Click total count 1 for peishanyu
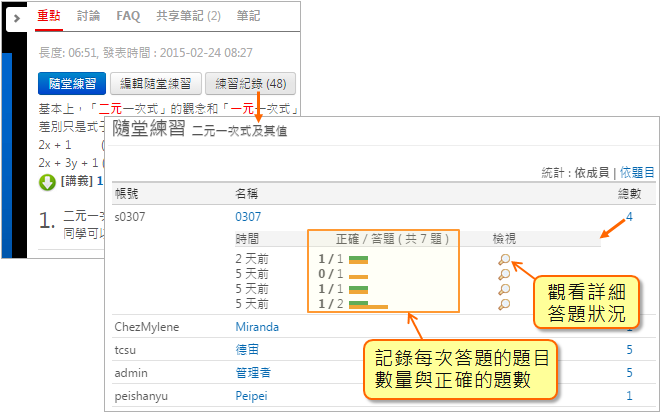Viewport: 662px width, 414px height. 628,396
